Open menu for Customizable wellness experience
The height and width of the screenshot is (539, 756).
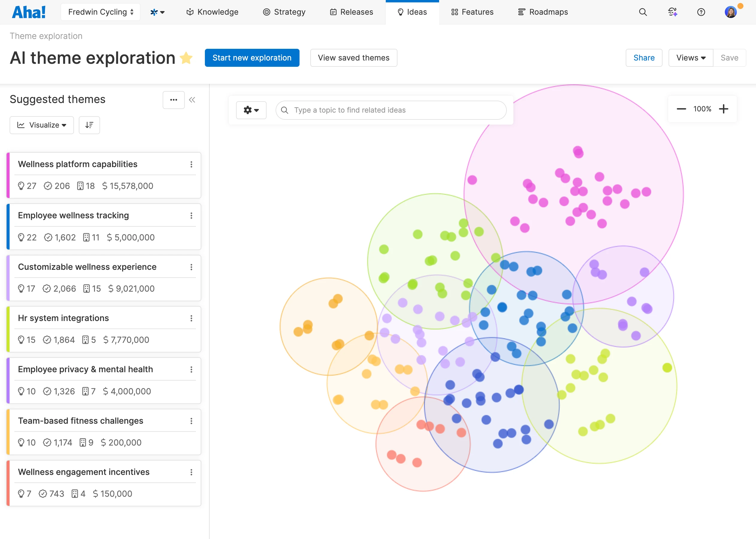pyautogui.click(x=191, y=267)
